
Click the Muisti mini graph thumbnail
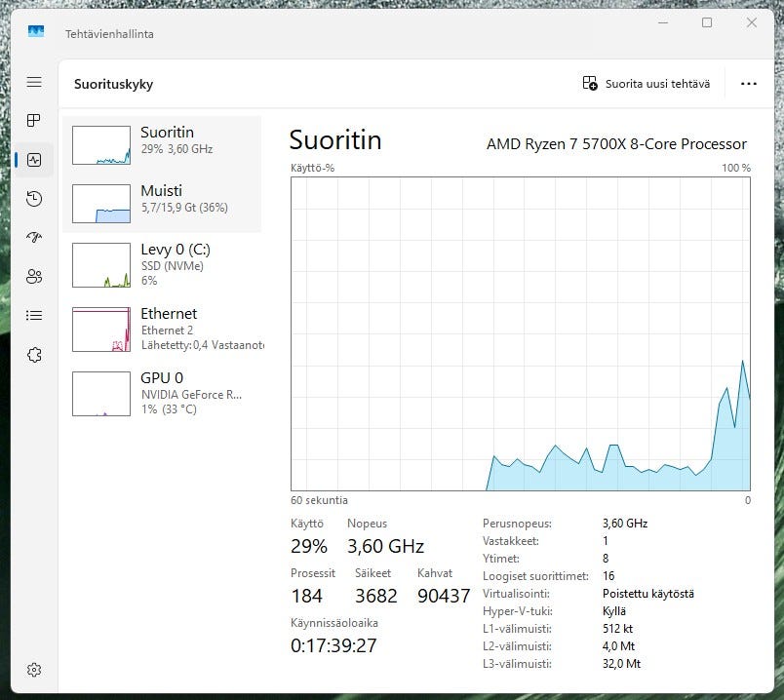101,204
